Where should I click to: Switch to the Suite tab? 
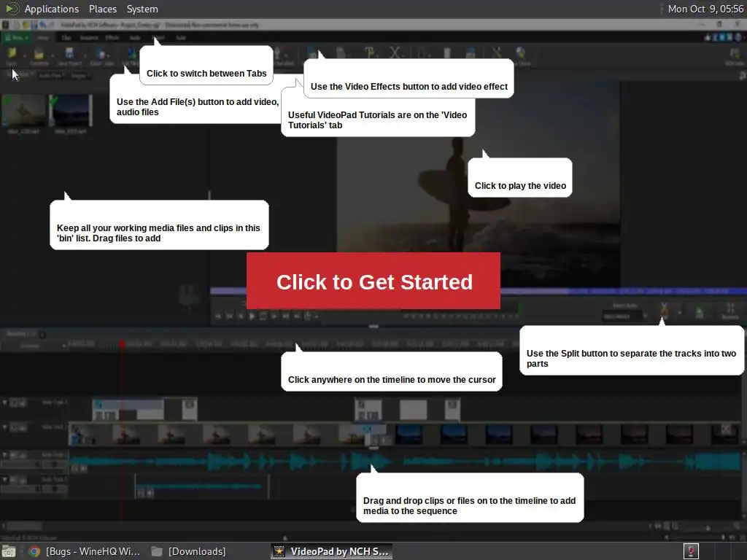tap(181, 38)
